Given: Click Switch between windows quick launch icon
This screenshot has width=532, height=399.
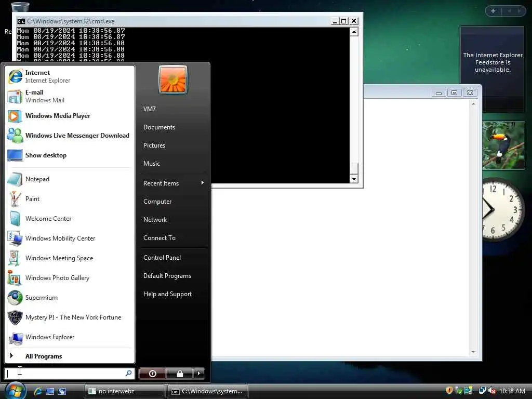Looking at the screenshot, I should tap(62, 391).
